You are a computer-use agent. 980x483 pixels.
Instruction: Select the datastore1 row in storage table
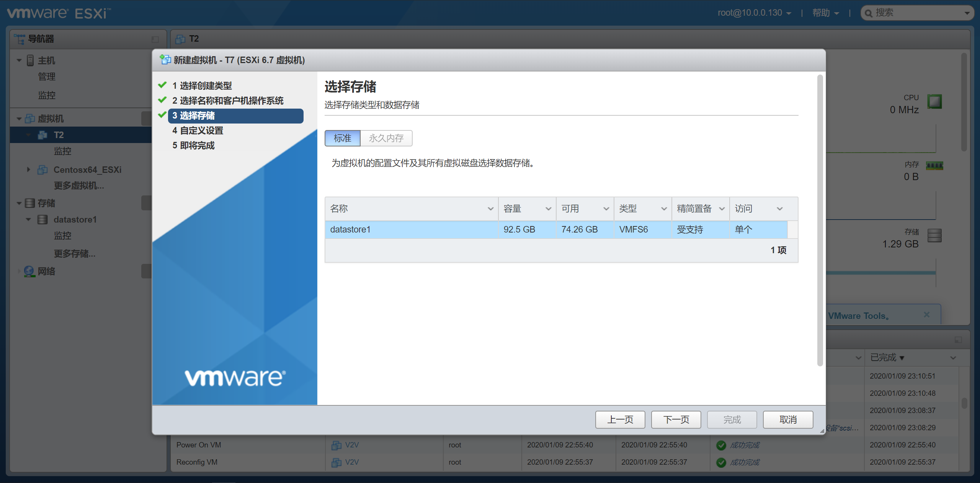(556, 229)
